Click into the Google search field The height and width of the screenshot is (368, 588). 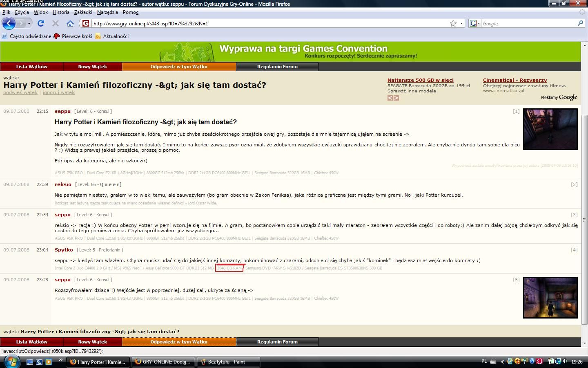[529, 23]
